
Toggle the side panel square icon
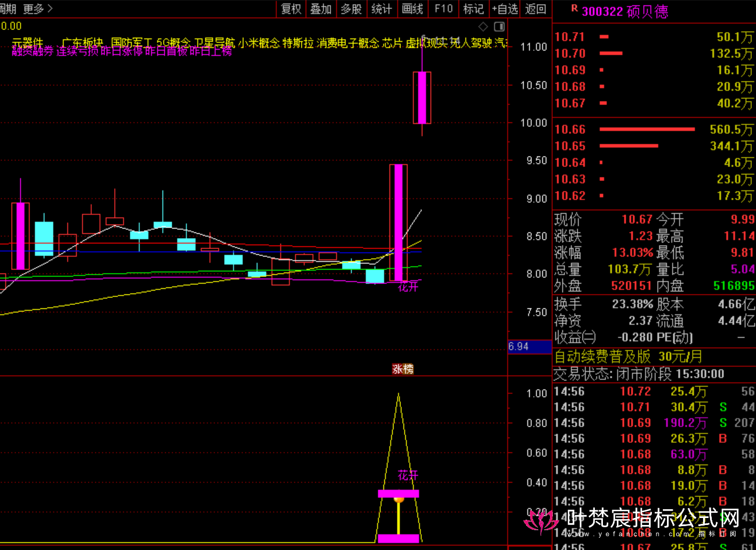pyautogui.click(x=499, y=27)
